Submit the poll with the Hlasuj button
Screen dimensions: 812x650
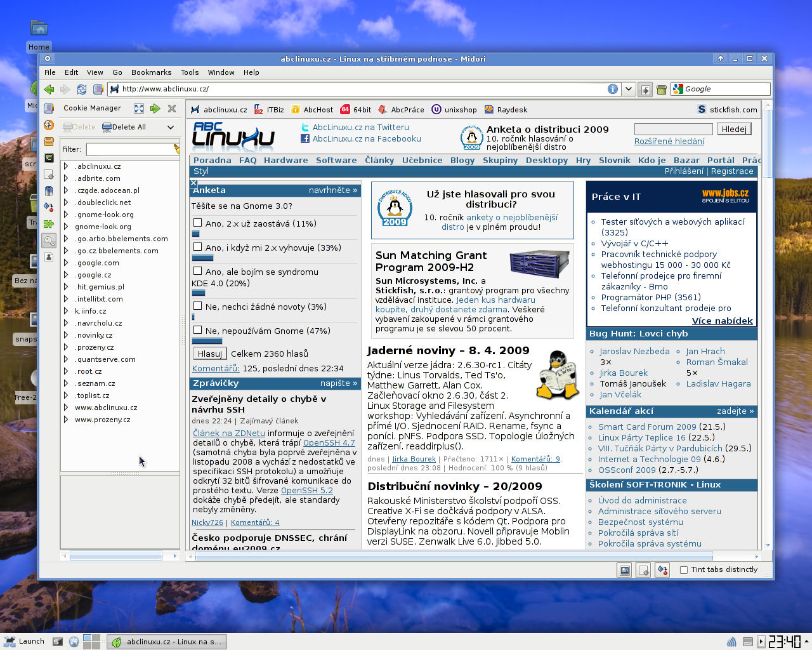[x=210, y=354]
